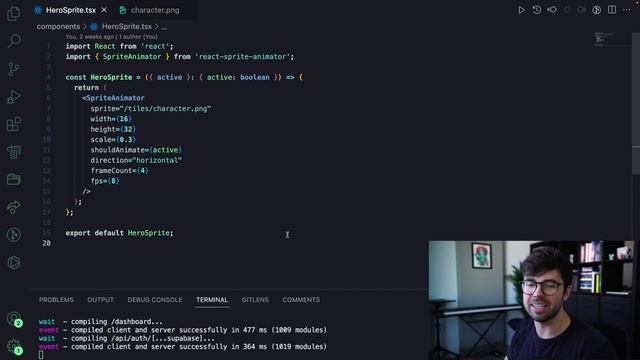Select the HeroSprite.tsx editor tab
640x360 pixels.
pyautogui.click(x=71, y=10)
